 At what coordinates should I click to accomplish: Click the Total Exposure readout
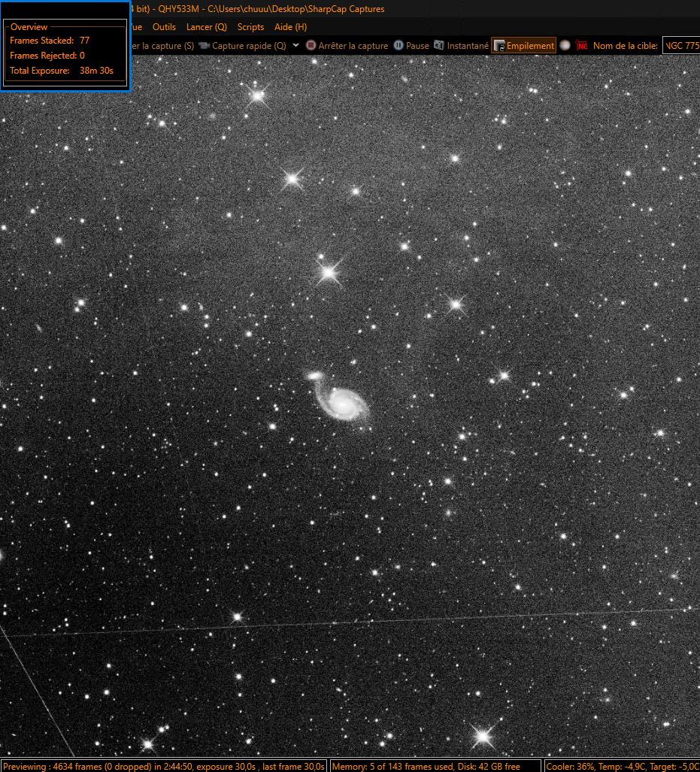point(62,71)
